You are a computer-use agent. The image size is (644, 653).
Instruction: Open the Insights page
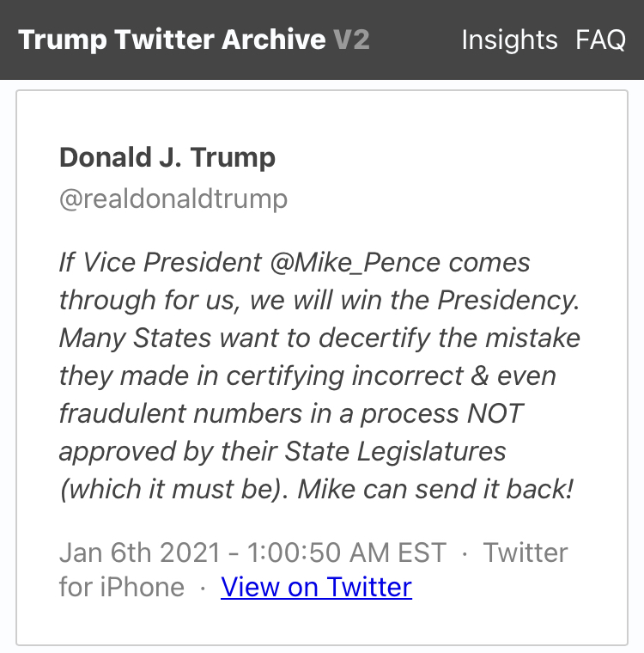tap(509, 40)
